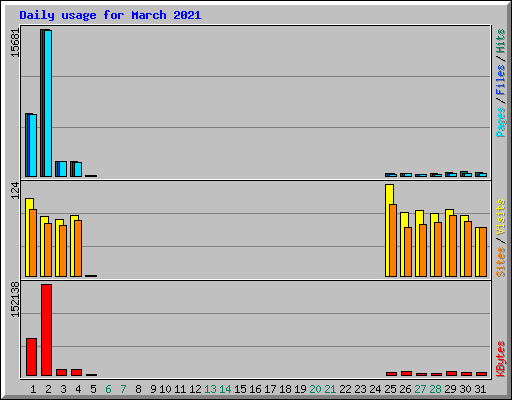Viewport: 512px width, 400px height.
Task: Click the day 26 orange sites bar
Action: [408, 252]
